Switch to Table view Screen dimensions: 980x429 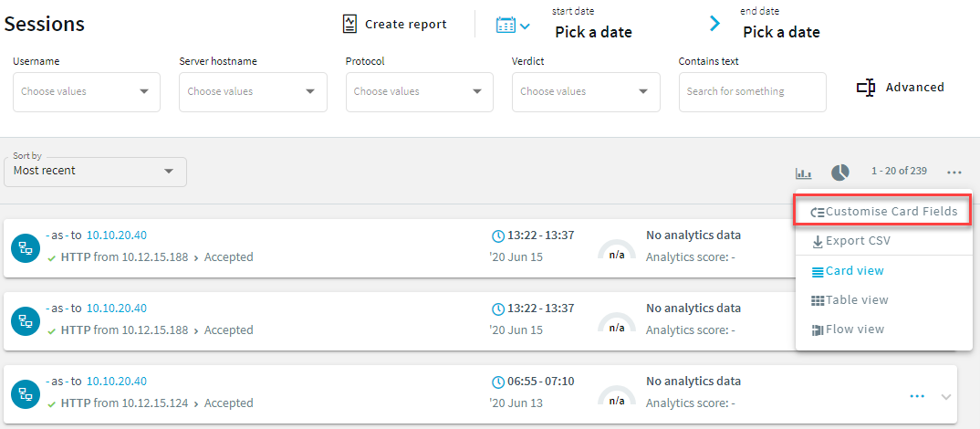(x=849, y=300)
